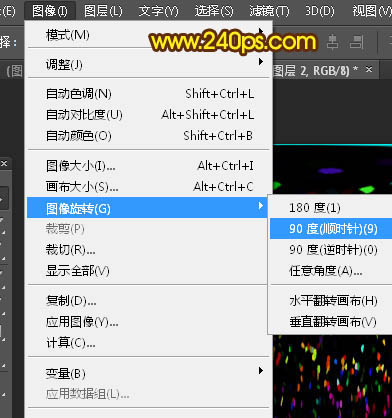This screenshot has height=418, width=392.
Task: Click the align right edges icon
Action: tap(356, 42)
